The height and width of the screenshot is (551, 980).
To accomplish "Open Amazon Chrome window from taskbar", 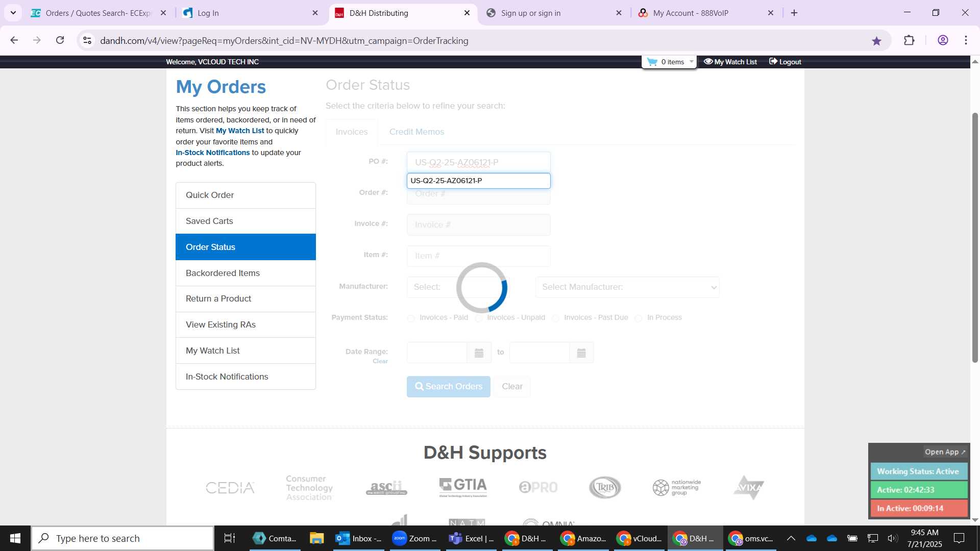I will 583,538.
